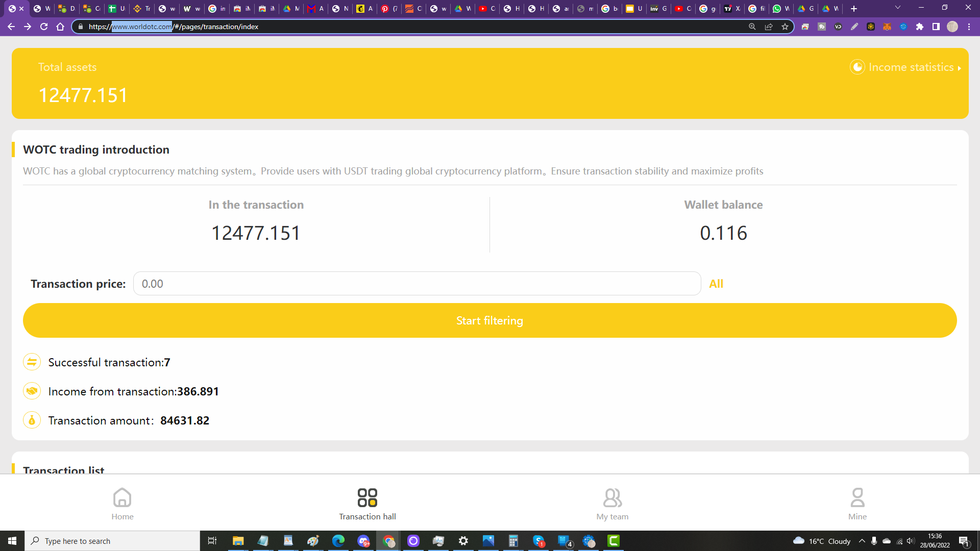Share this page from the address bar

click(x=769, y=27)
